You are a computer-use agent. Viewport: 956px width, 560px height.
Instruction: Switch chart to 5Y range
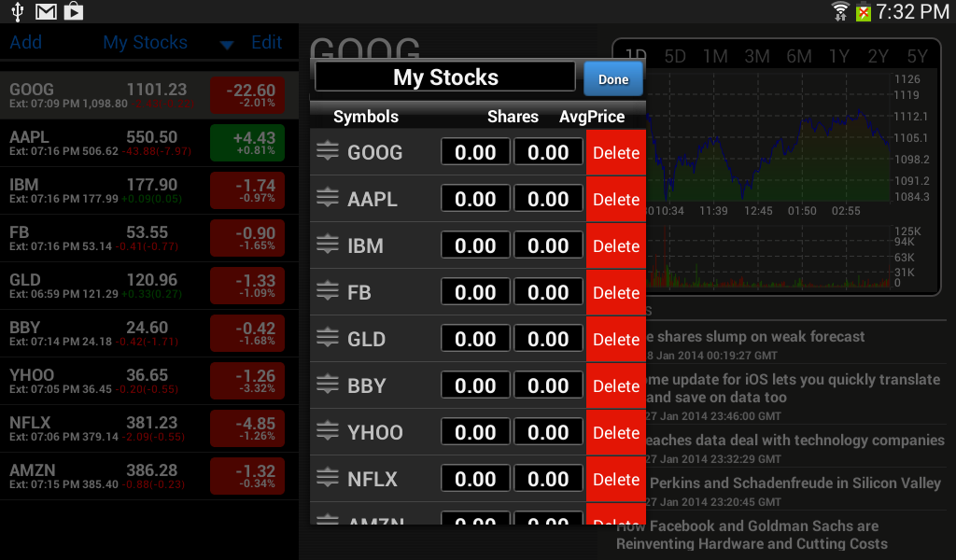[x=917, y=57]
